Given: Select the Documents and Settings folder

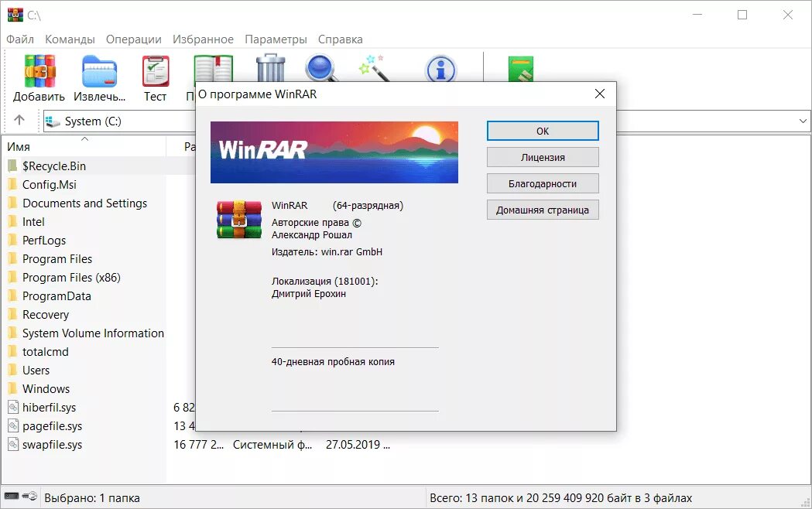Looking at the screenshot, I should click(x=84, y=203).
